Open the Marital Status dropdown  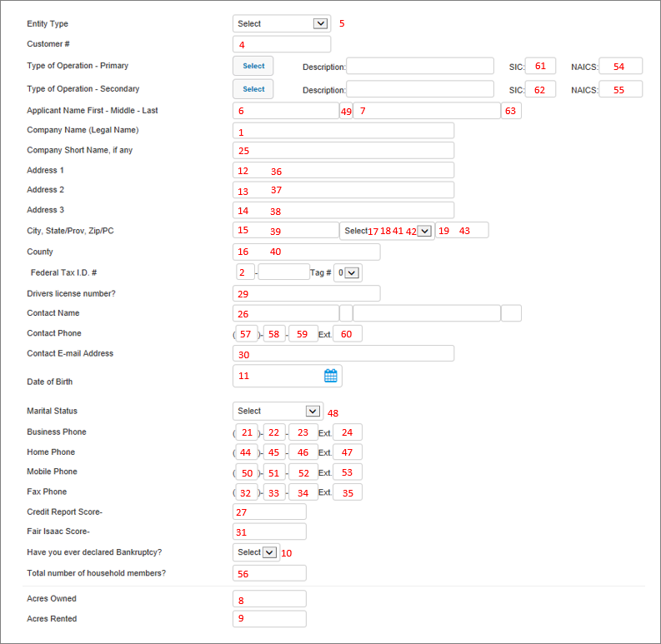pos(278,411)
